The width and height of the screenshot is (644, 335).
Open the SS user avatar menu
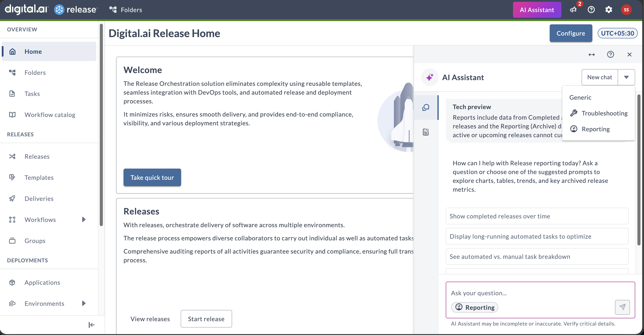pos(626,10)
